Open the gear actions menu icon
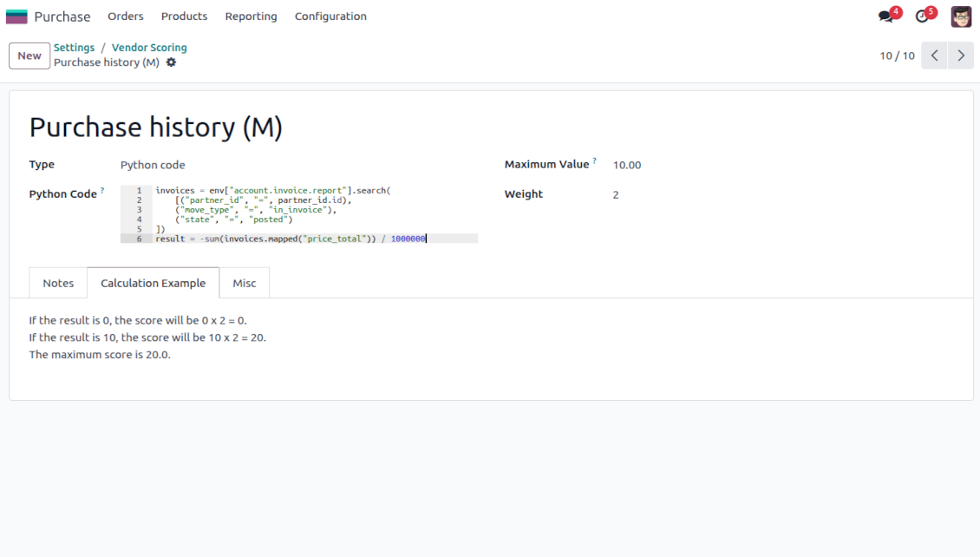This screenshot has height=557, width=980. click(x=171, y=62)
